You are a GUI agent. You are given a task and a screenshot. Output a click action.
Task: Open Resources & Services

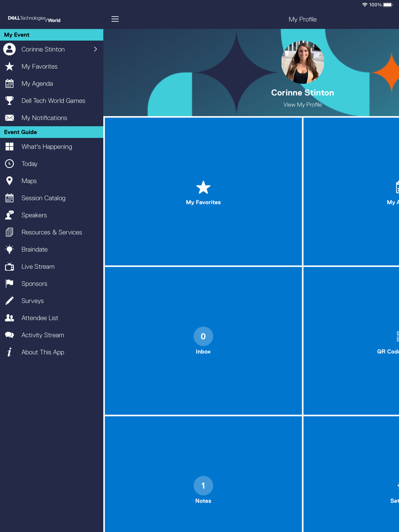(51, 232)
